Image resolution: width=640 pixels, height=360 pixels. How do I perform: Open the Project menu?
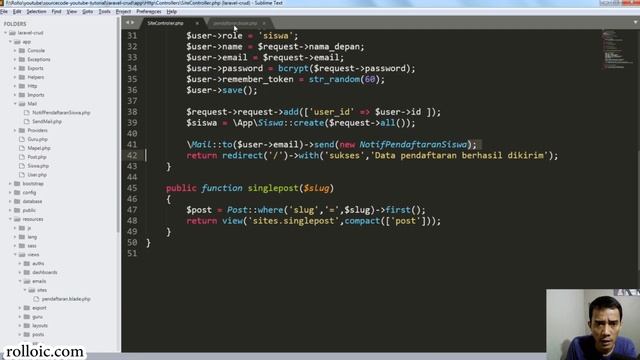[123, 12]
